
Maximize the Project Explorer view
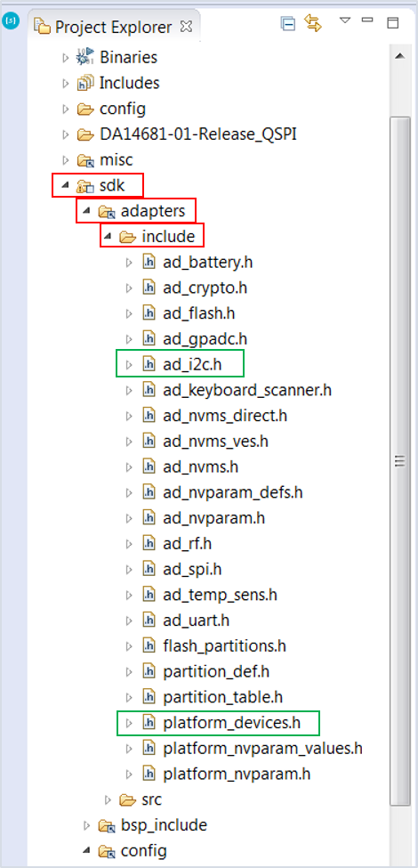click(x=392, y=22)
